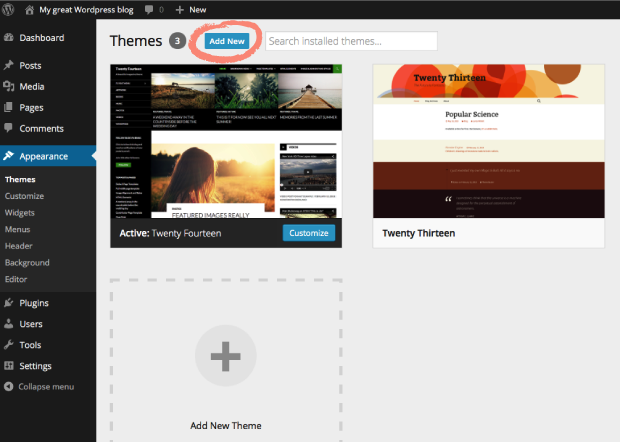Click the home icon beside site name
620x442 pixels.
pyautogui.click(x=29, y=10)
